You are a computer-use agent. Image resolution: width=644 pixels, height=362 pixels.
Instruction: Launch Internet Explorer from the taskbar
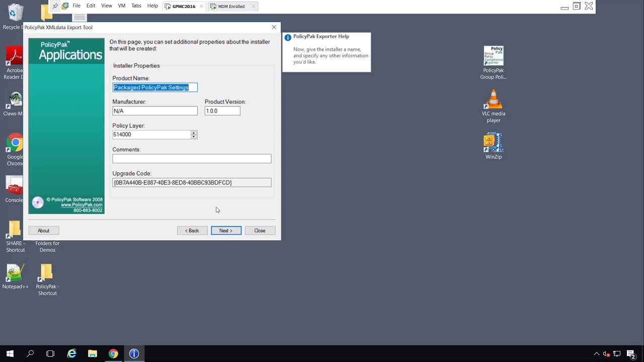point(72,354)
